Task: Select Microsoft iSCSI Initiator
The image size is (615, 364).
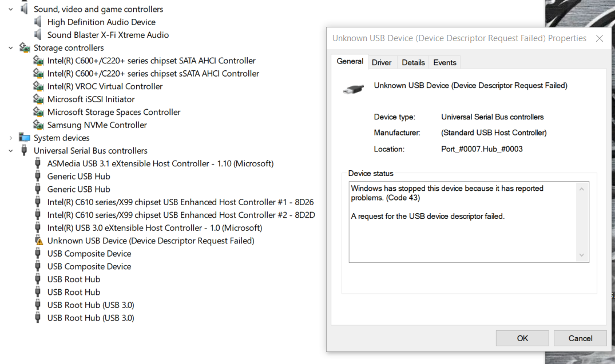Action: (91, 99)
